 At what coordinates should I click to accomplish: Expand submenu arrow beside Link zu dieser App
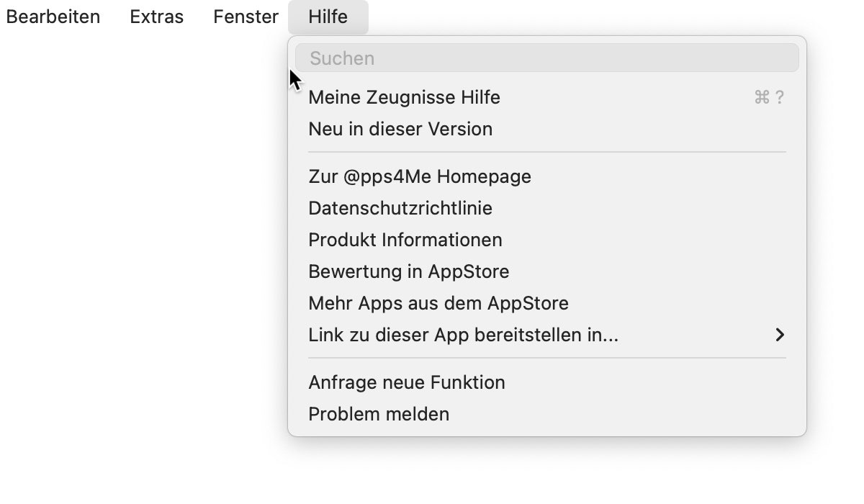[x=780, y=335]
